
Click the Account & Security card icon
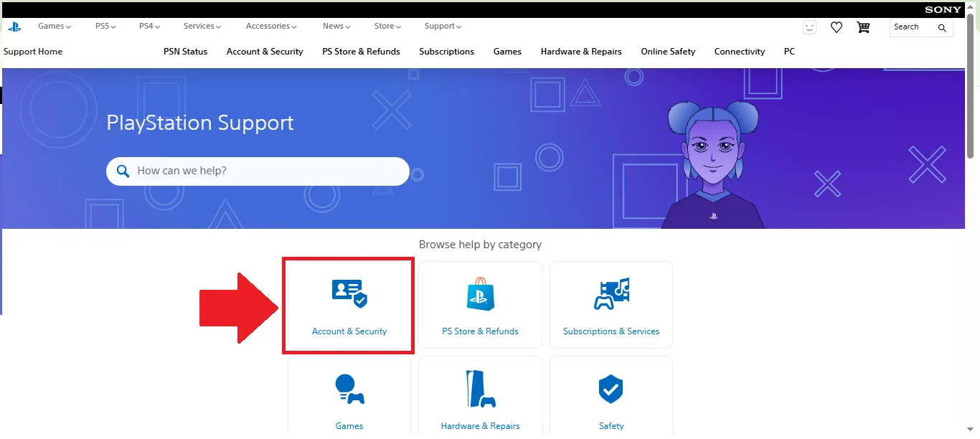349,293
